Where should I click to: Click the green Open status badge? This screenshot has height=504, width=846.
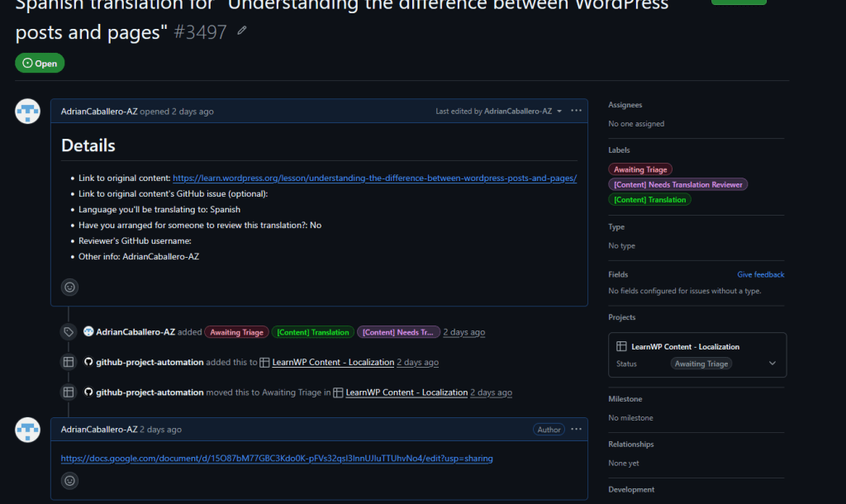click(x=40, y=63)
